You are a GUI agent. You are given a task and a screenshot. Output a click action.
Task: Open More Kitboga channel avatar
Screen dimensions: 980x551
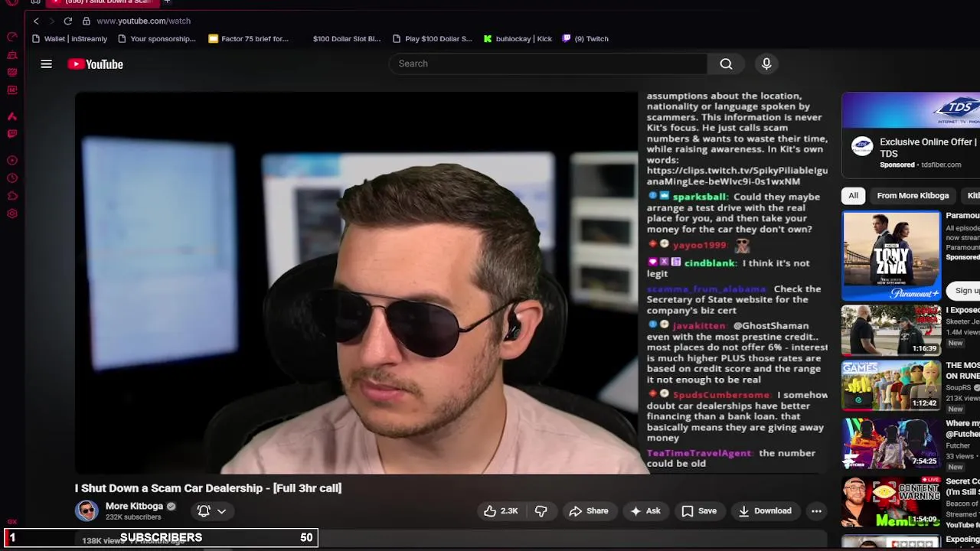click(x=87, y=510)
